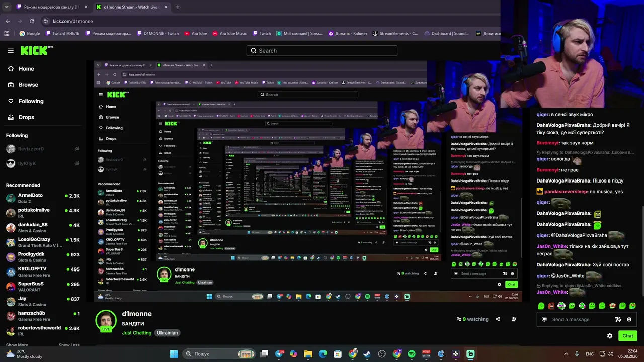The image size is (644, 362).
Task: Click the 9 watching viewer count
Action: (472, 319)
